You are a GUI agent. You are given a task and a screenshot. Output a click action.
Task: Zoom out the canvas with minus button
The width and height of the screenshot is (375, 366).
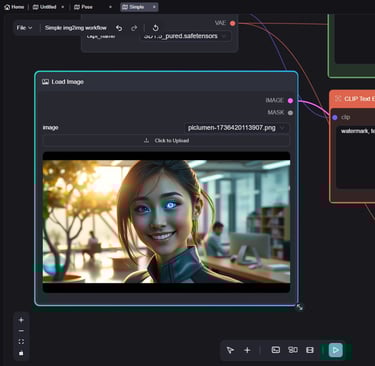pyautogui.click(x=21, y=331)
